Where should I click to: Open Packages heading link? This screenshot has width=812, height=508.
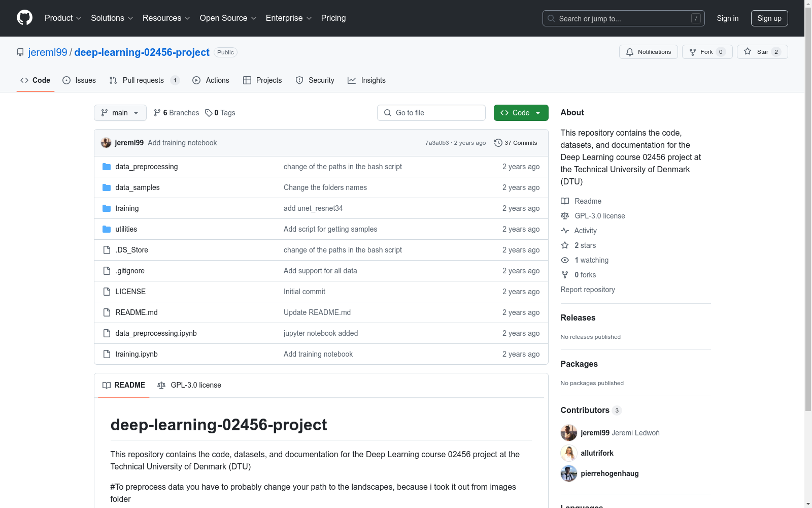[x=579, y=364]
